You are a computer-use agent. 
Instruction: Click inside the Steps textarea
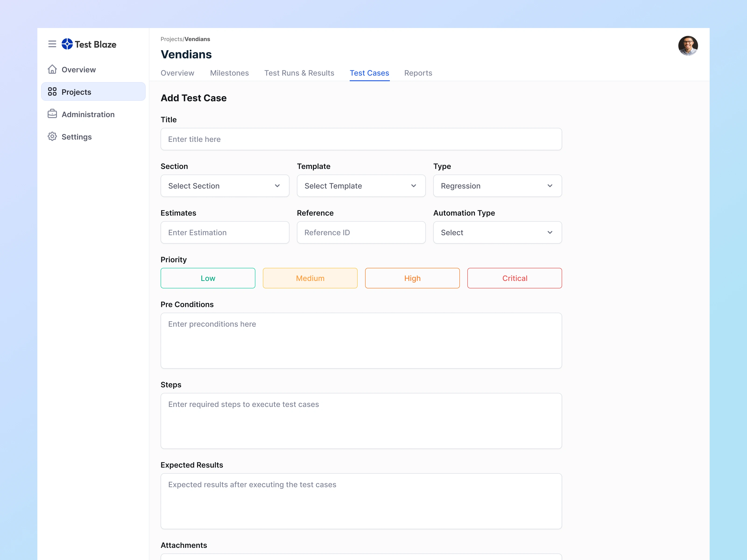coord(361,421)
